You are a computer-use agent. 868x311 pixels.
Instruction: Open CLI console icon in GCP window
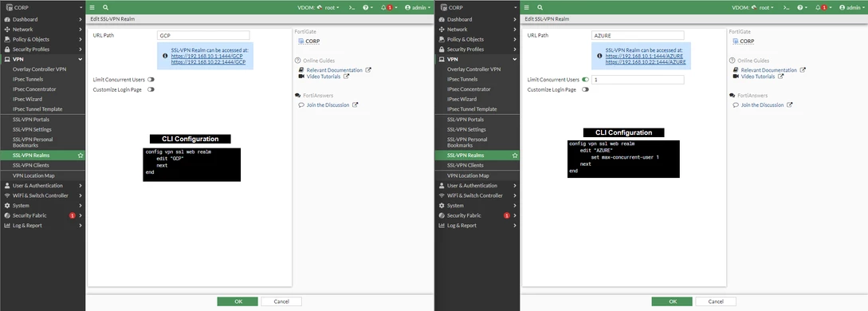[352, 8]
